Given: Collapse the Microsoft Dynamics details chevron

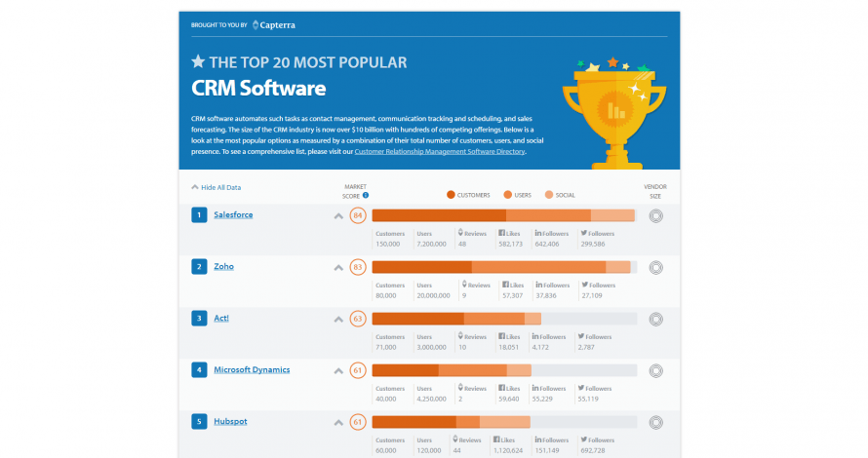Looking at the screenshot, I should click(338, 371).
